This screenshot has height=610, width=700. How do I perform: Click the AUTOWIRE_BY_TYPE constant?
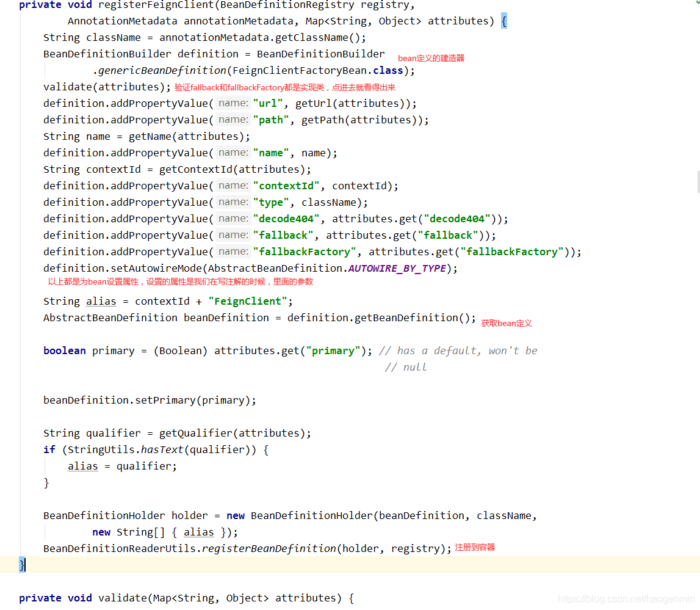[x=397, y=268]
